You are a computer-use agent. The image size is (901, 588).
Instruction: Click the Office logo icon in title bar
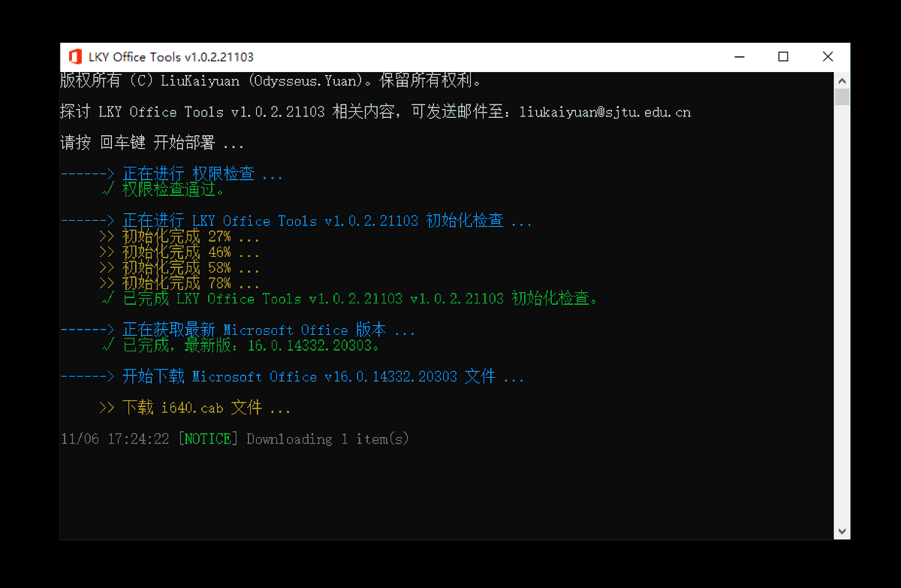pos(75,57)
